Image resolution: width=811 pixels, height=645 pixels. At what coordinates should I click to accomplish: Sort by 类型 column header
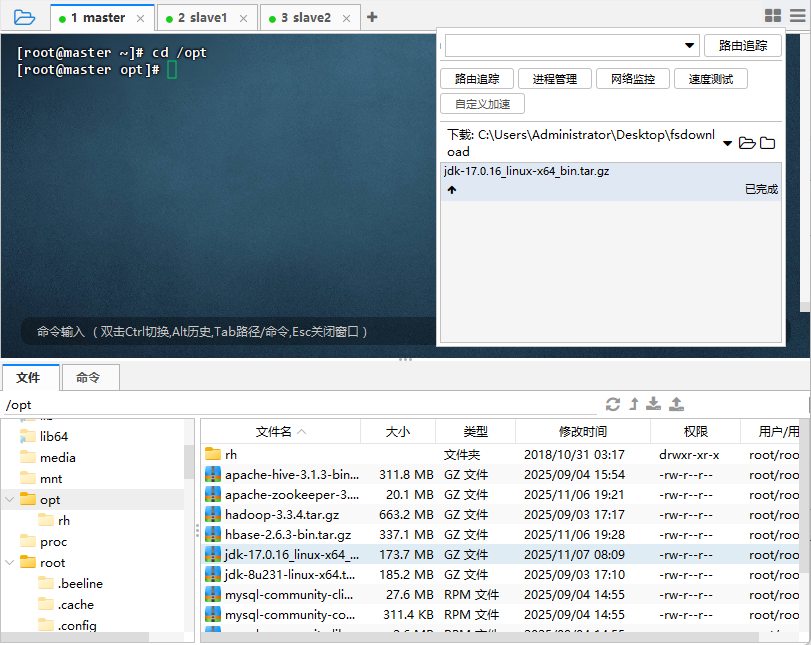[475, 431]
